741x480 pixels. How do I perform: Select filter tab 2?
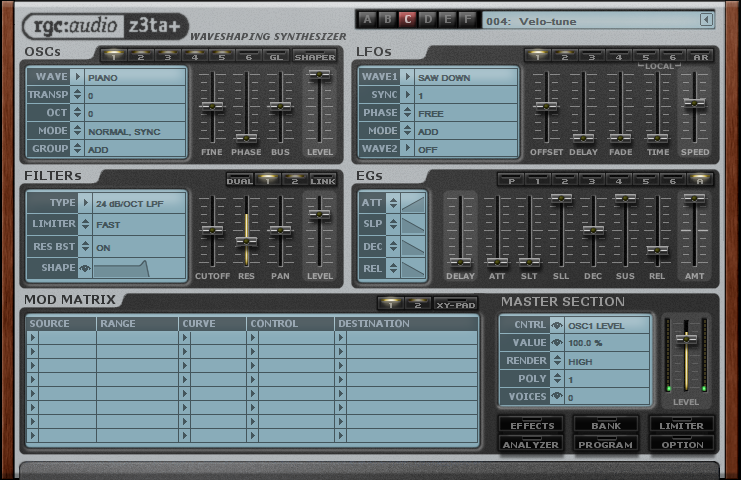pyautogui.click(x=295, y=180)
